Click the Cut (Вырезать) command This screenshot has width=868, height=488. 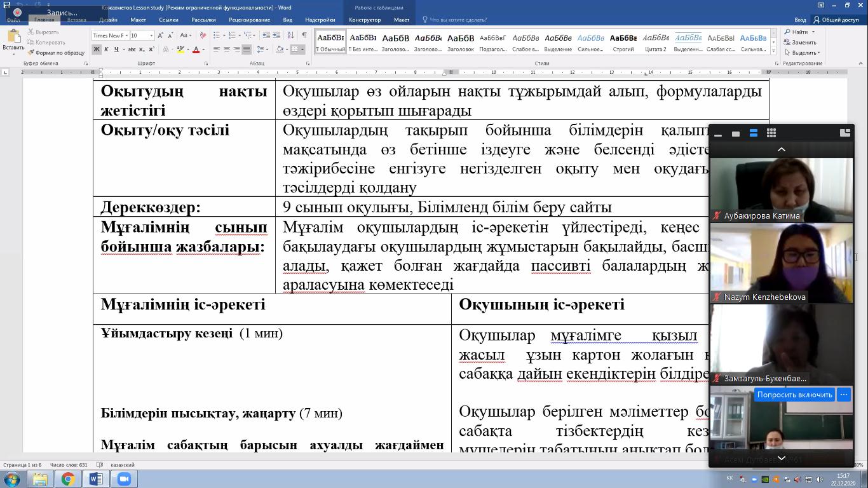point(43,32)
